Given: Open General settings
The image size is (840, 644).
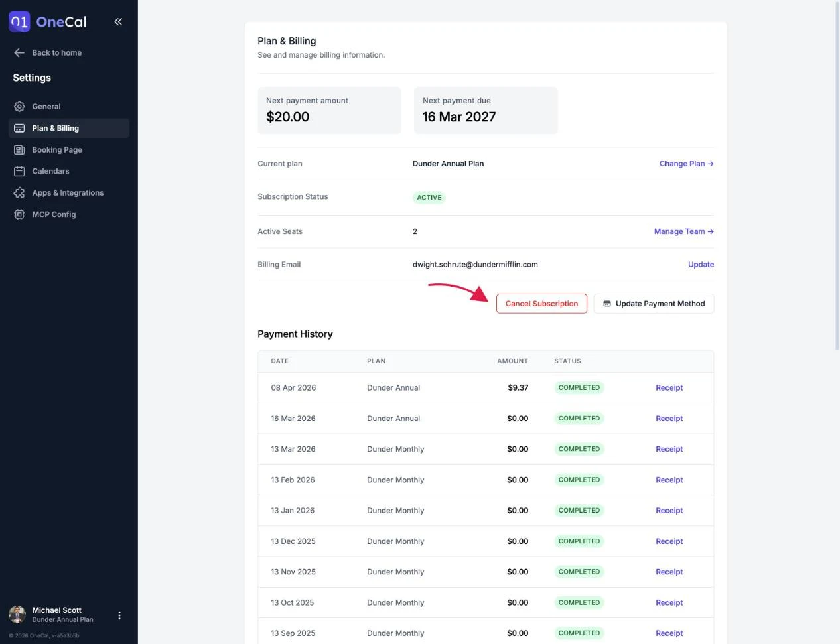Looking at the screenshot, I should (69, 107).
